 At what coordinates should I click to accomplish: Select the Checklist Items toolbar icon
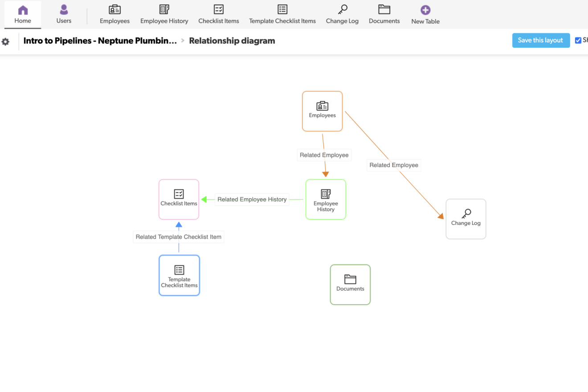coord(218,10)
